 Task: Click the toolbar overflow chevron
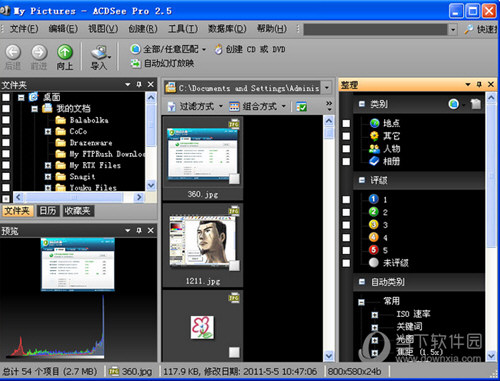pyautogui.click(x=329, y=106)
